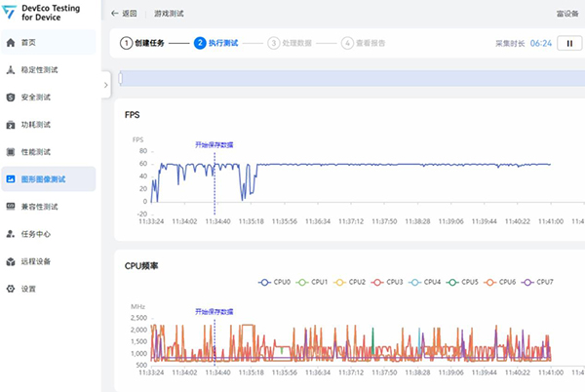Select the 稳定性测试 sidebar icon

click(11, 70)
